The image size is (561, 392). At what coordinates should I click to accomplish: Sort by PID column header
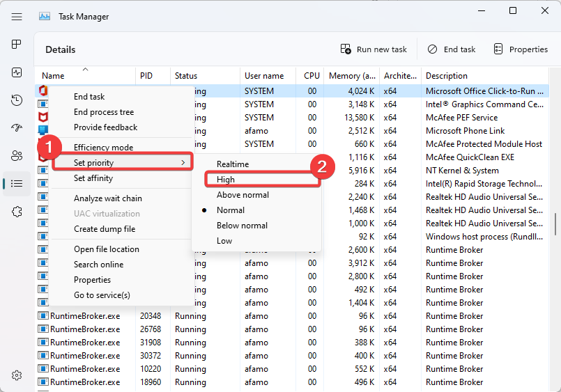(153, 75)
